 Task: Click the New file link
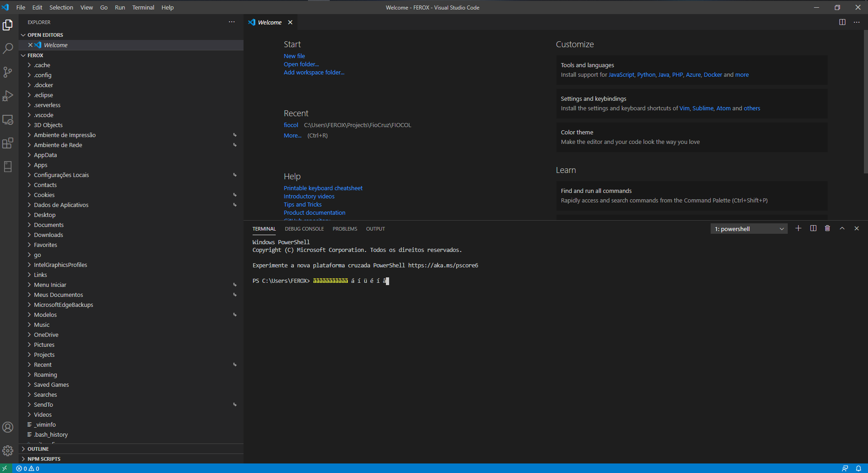click(x=294, y=56)
